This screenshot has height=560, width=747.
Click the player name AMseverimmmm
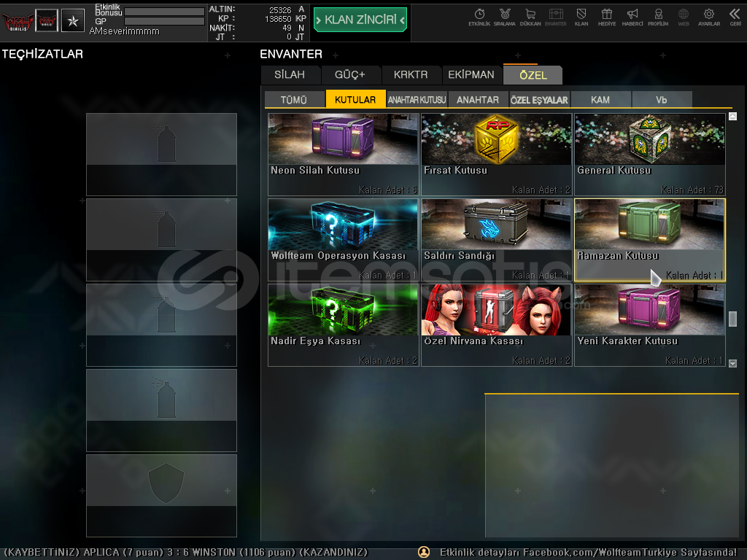(124, 31)
